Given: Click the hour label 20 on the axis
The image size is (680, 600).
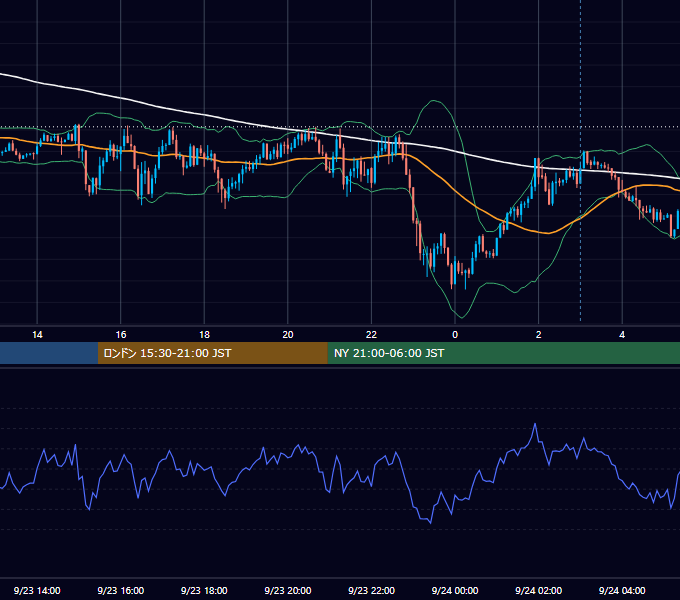Looking at the screenshot, I should coord(288,335).
